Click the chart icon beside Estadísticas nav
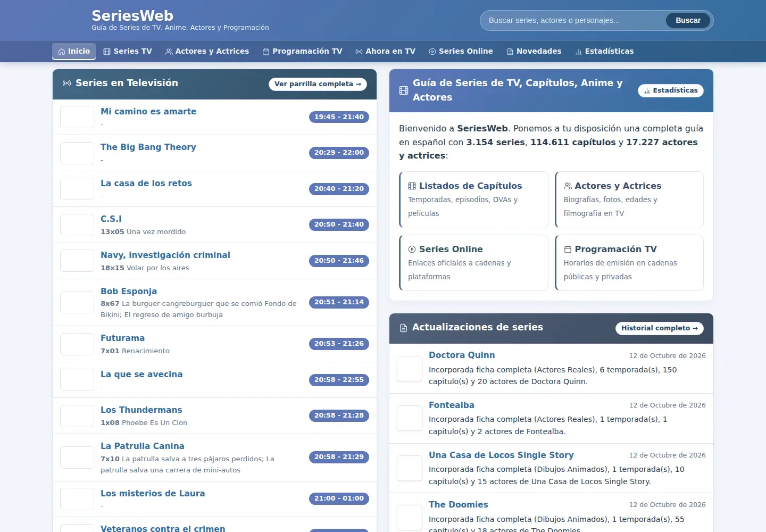Viewport: 766px width, 532px height. 579,52
